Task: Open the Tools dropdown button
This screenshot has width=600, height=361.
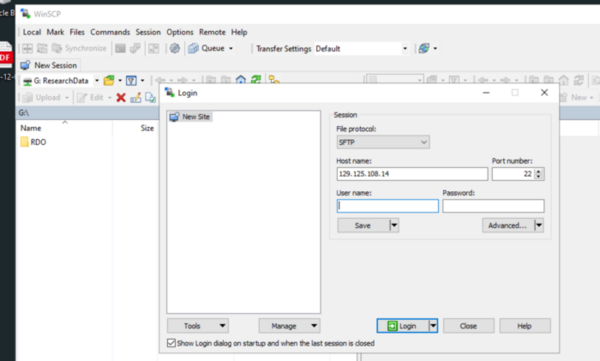Action: (198, 326)
